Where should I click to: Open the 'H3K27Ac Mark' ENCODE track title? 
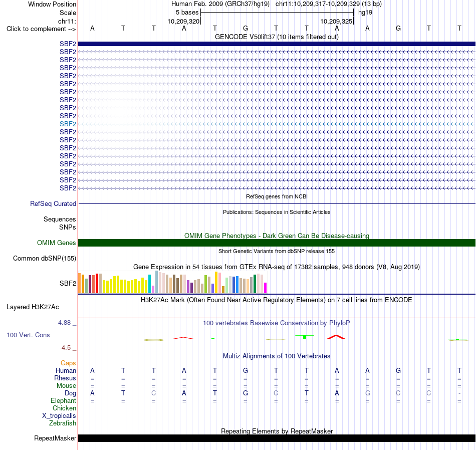[277, 300]
